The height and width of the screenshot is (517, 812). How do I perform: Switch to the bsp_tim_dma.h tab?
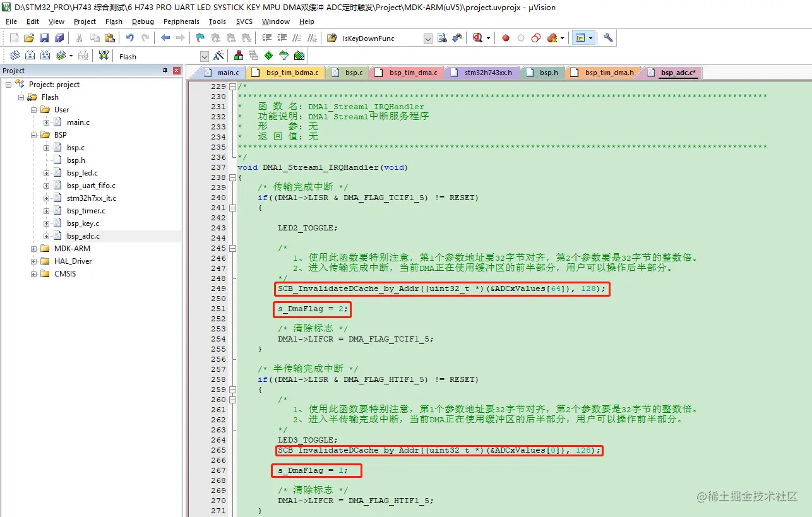(x=604, y=73)
